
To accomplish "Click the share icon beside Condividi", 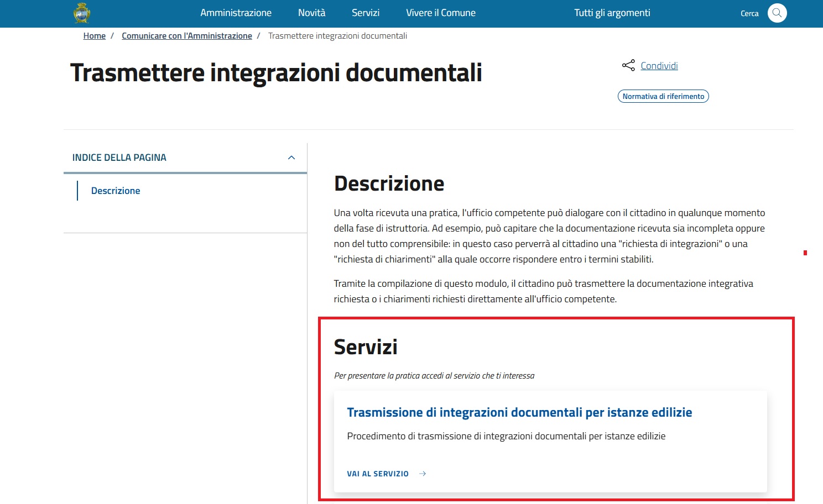I will 628,66.
